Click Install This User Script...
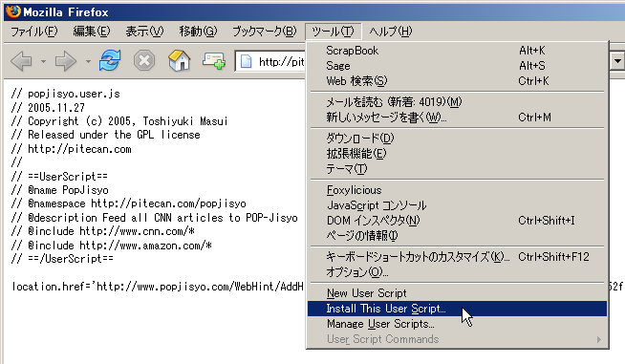Viewport: 625px width, 364px height. pos(457,309)
